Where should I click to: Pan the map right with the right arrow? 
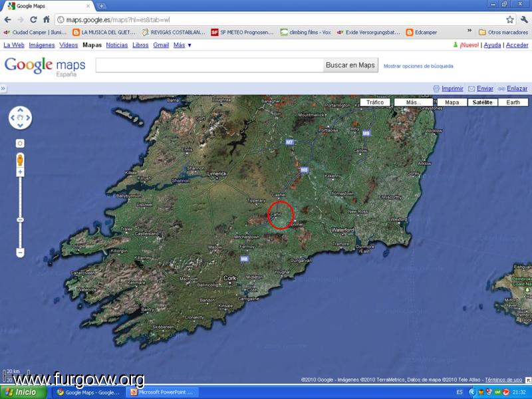(x=28, y=118)
